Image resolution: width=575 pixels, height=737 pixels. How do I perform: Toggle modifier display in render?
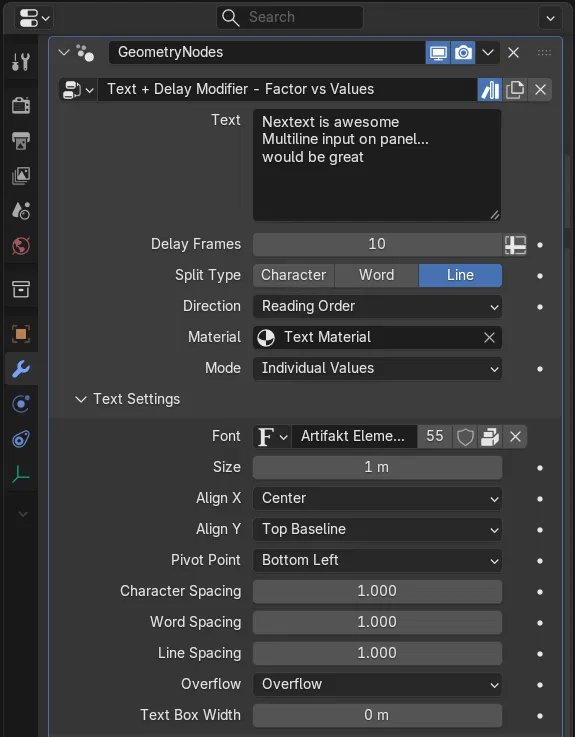click(x=463, y=53)
